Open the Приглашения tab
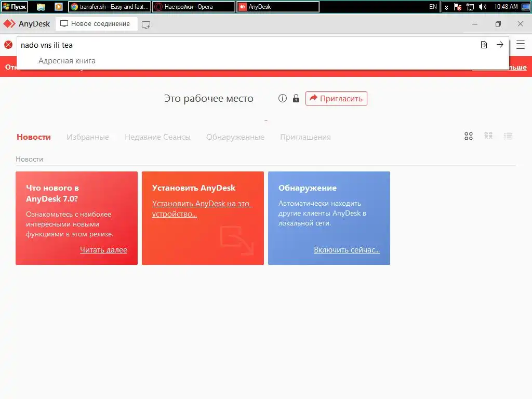Viewport: 532px width, 399px height. [x=305, y=137]
